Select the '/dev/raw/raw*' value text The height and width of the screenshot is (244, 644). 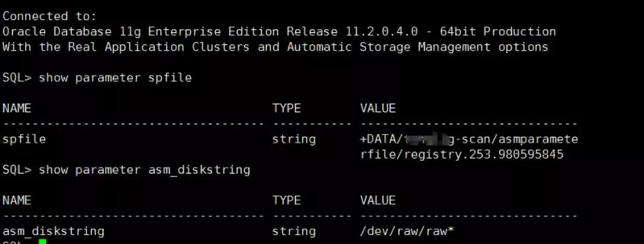pyautogui.click(x=407, y=232)
